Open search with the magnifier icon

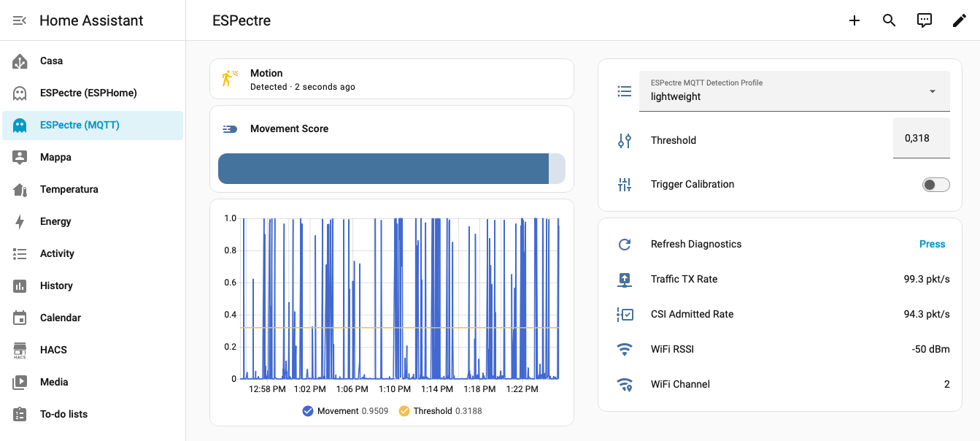click(x=889, y=20)
